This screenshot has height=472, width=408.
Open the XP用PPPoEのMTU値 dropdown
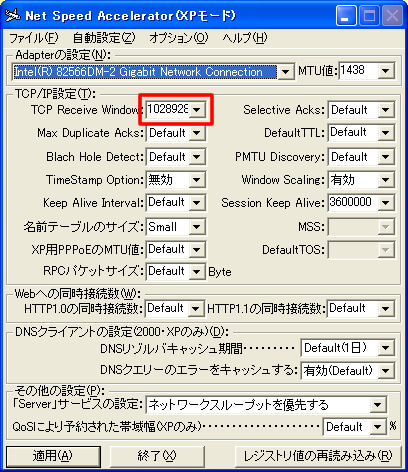(197, 250)
